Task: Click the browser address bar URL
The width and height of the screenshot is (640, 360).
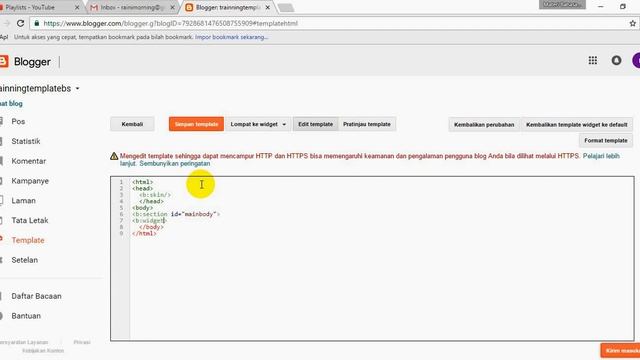Action: point(171,23)
